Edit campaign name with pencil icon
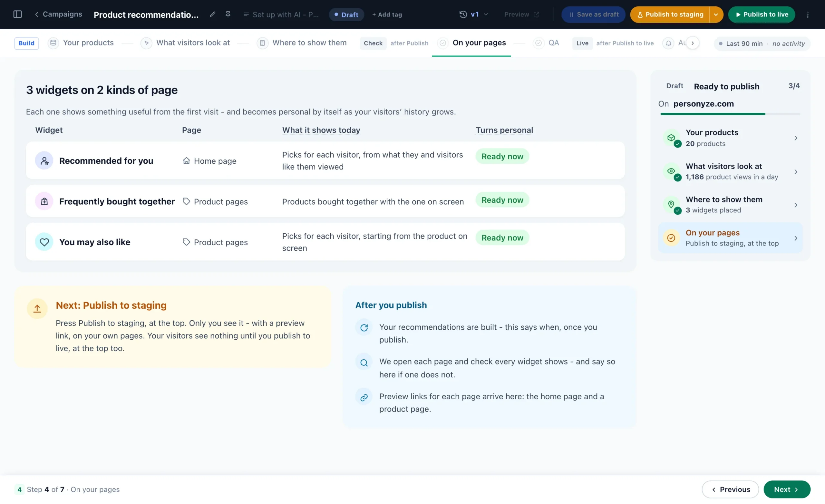This screenshot has height=504, width=825. 212,15
